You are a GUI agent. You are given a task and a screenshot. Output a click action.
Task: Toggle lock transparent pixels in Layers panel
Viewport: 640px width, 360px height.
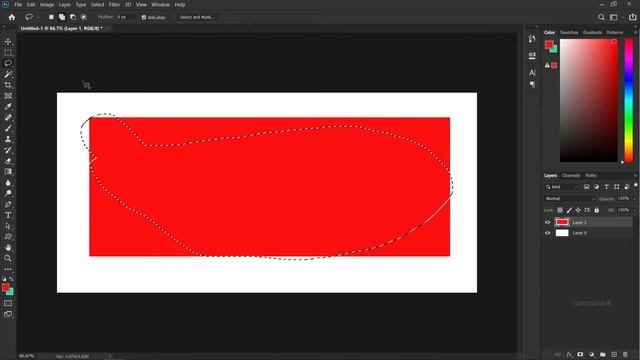[x=560, y=210]
